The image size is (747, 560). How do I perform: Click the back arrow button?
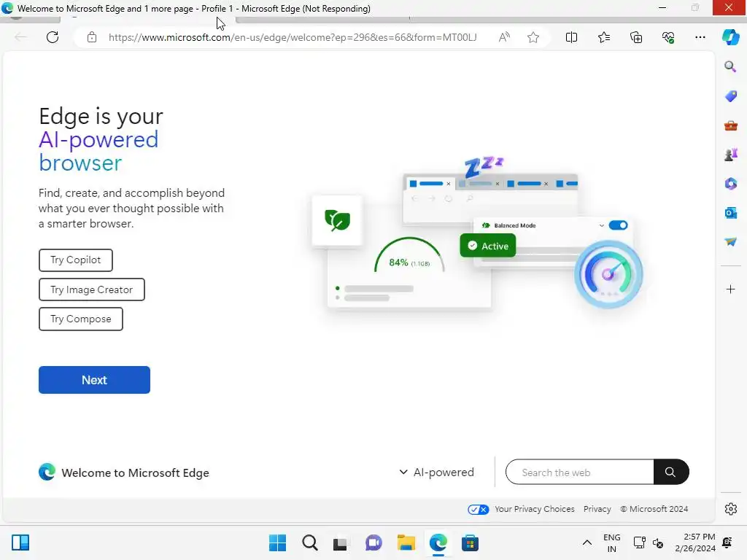pos(20,37)
